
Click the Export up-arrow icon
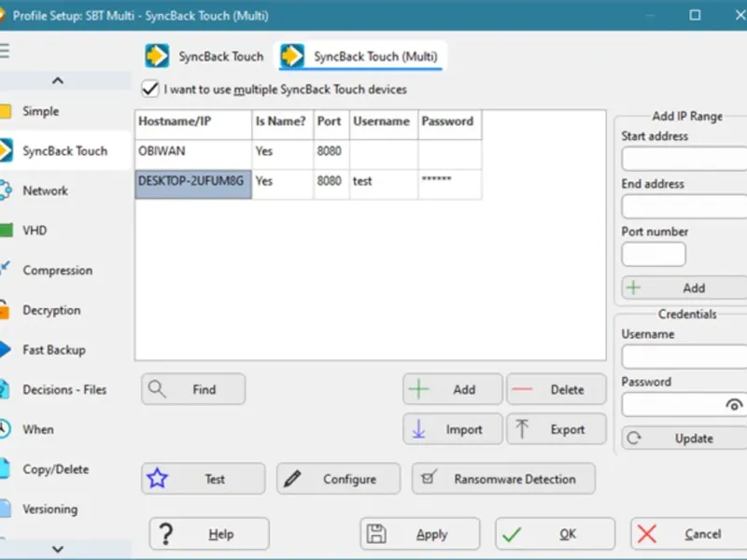click(522, 429)
